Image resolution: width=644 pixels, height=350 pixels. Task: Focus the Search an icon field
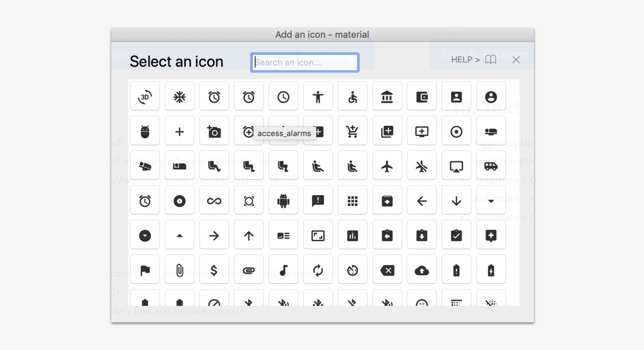[x=305, y=62]
